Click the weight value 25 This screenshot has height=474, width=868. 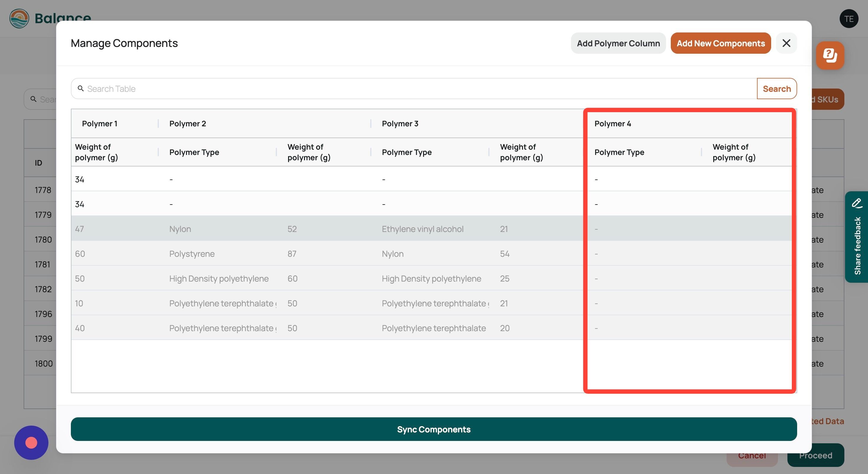[505, 279]
